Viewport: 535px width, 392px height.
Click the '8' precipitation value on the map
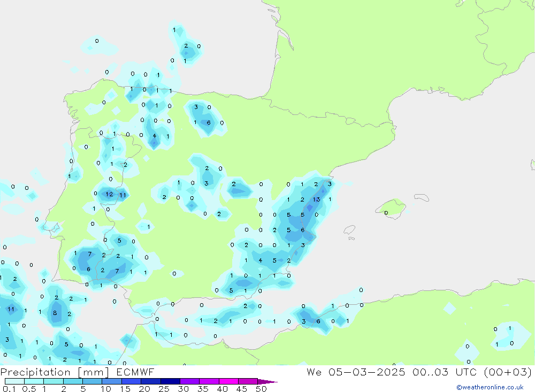click(55, 313)
